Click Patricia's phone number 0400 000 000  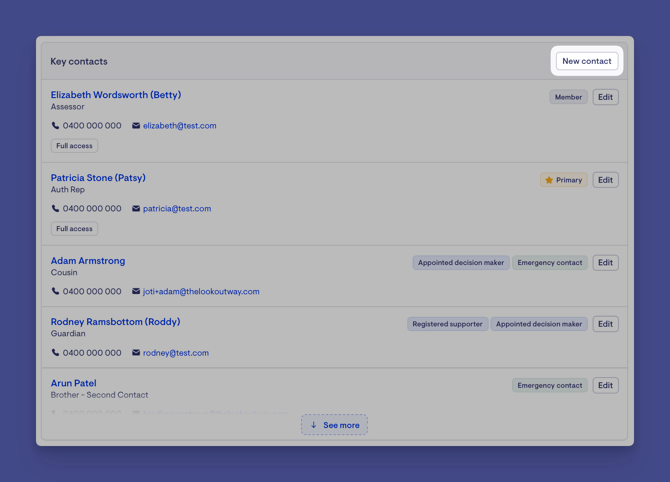[92, 209]
